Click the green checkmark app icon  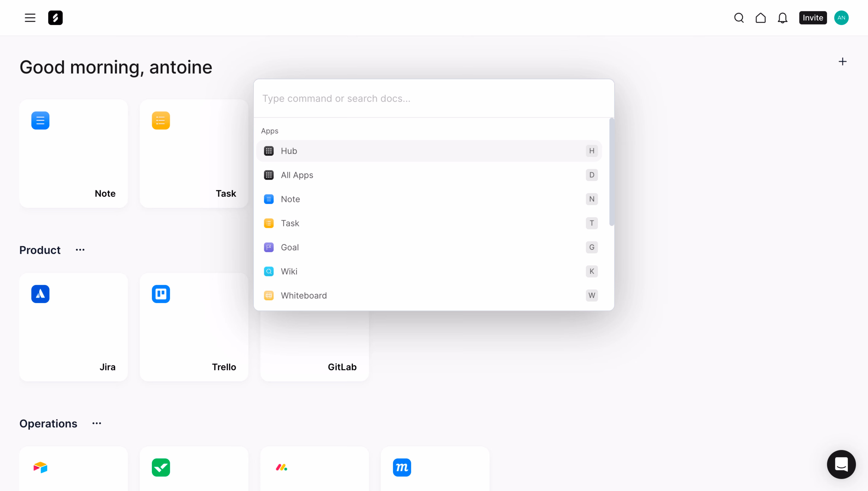[161, 467]
